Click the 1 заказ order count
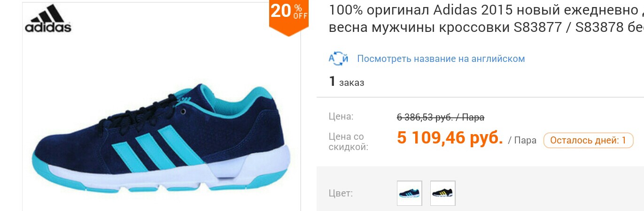This screenshot has height=211, width=644. click(x=346, y=82)
